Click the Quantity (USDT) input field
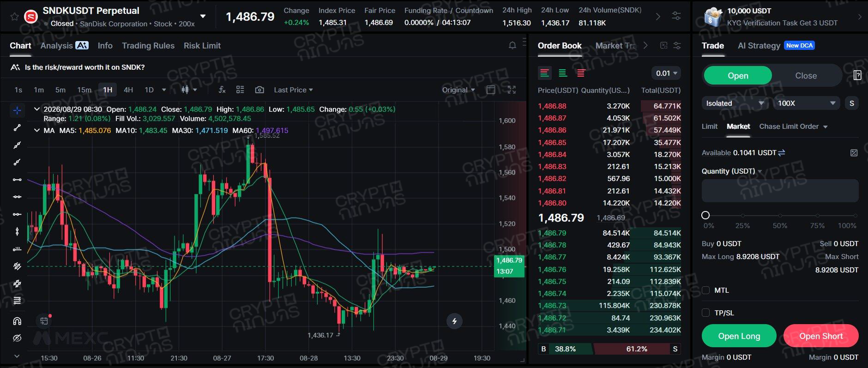868x368 pixels. click(780, 191)
